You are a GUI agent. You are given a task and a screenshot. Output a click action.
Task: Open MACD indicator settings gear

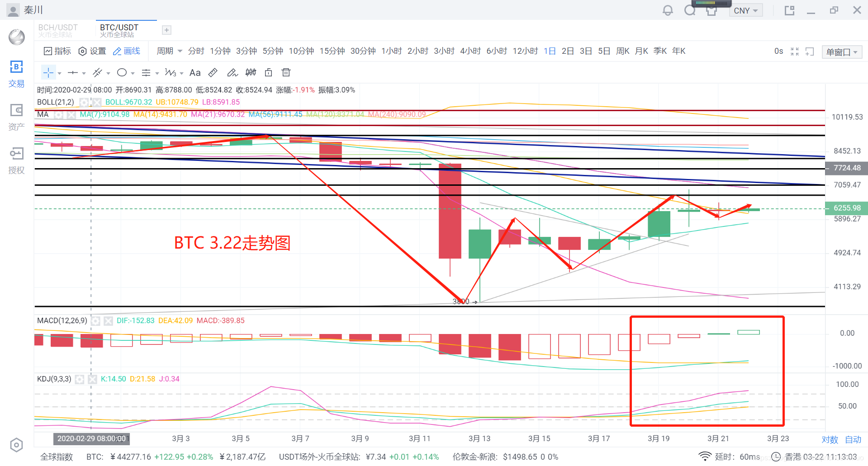(95, 321)
